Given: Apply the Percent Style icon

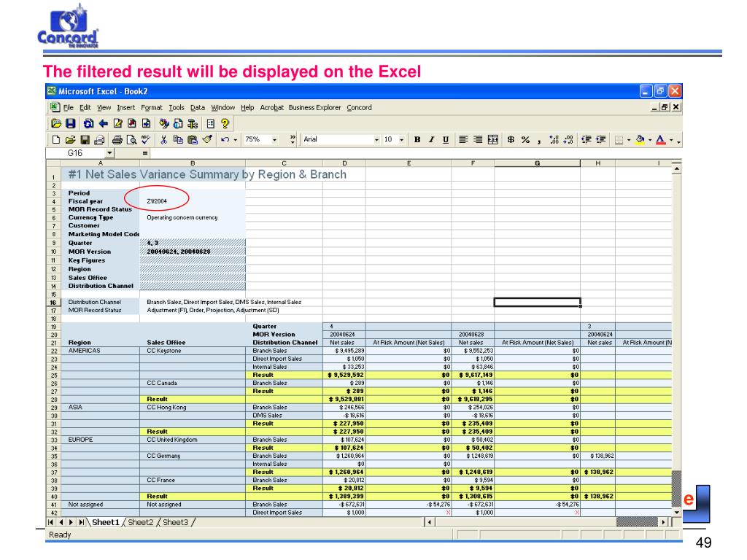Looking at the screenshot, I should [525, 139].
